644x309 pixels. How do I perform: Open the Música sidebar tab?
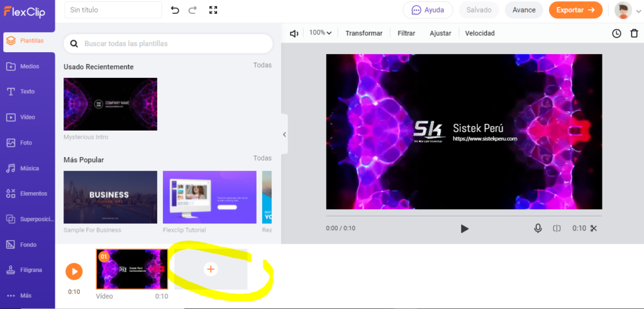point(28,168)
